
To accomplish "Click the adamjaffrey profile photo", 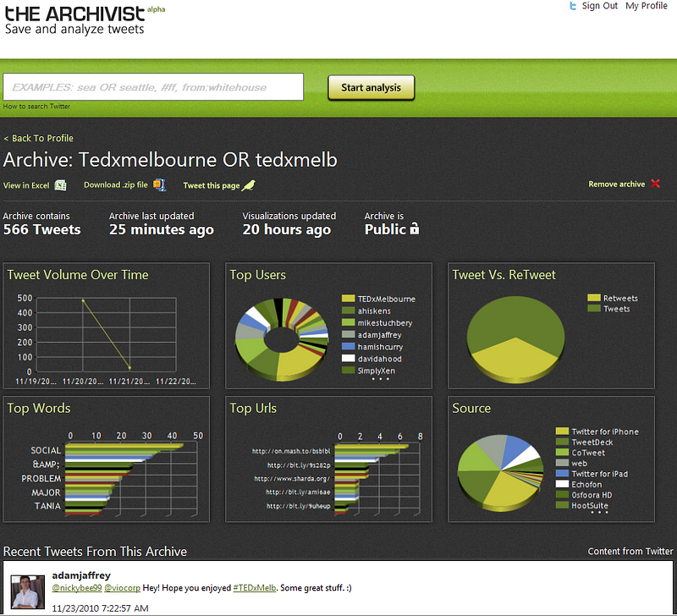I will [x=28, y=591].
